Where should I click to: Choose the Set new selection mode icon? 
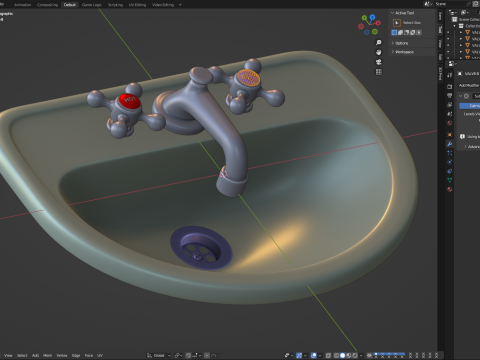point(394,32)
